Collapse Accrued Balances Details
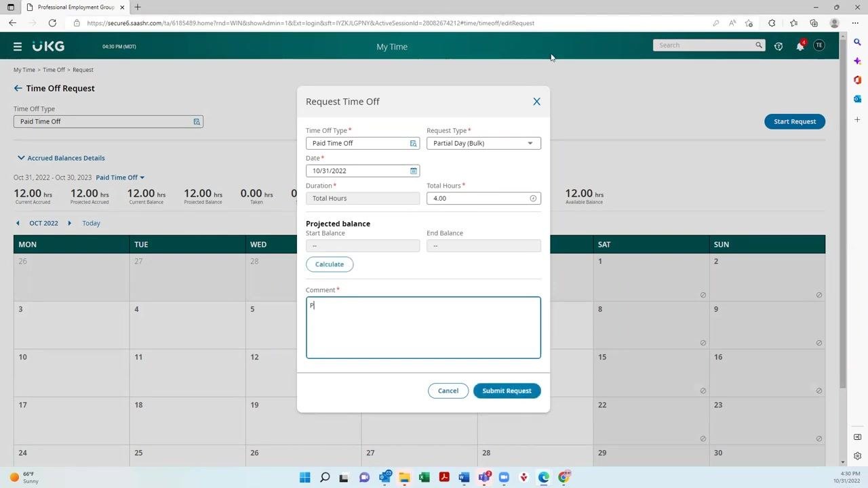This screenshot has height=488, width=868. click(61, 158)
